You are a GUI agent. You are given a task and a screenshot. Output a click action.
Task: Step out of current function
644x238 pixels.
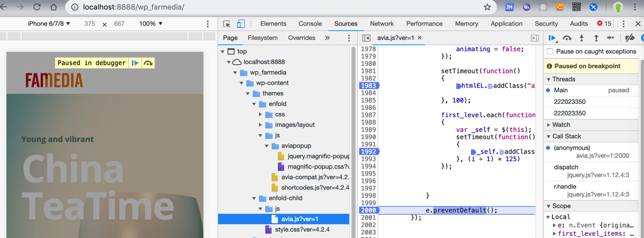[x=596, y=38]
